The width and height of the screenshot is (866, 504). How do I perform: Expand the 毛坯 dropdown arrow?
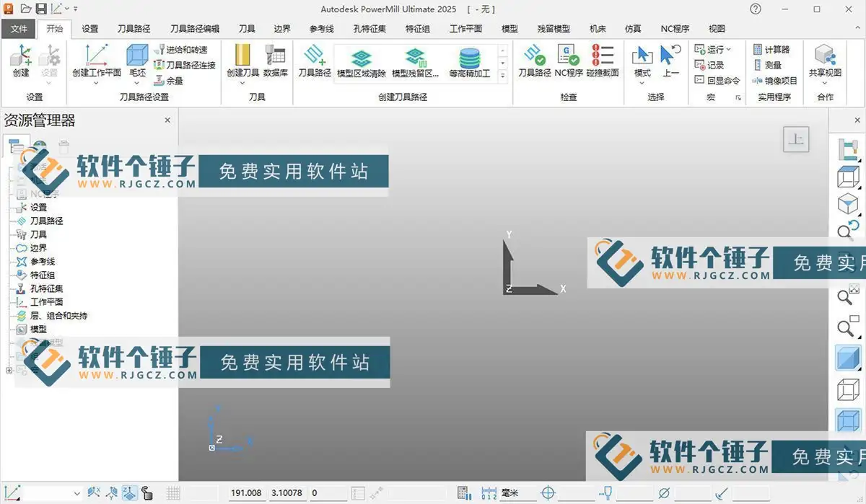(x=137, y=82)
